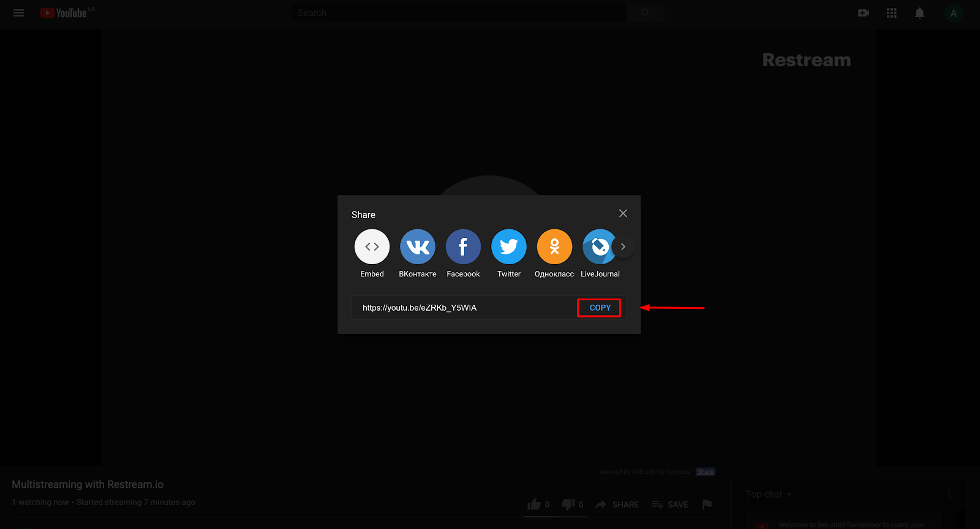The height and width of the screenshot is (529, 980).
Task: Focus the YouTube Search box
Action: click(459, 12)
